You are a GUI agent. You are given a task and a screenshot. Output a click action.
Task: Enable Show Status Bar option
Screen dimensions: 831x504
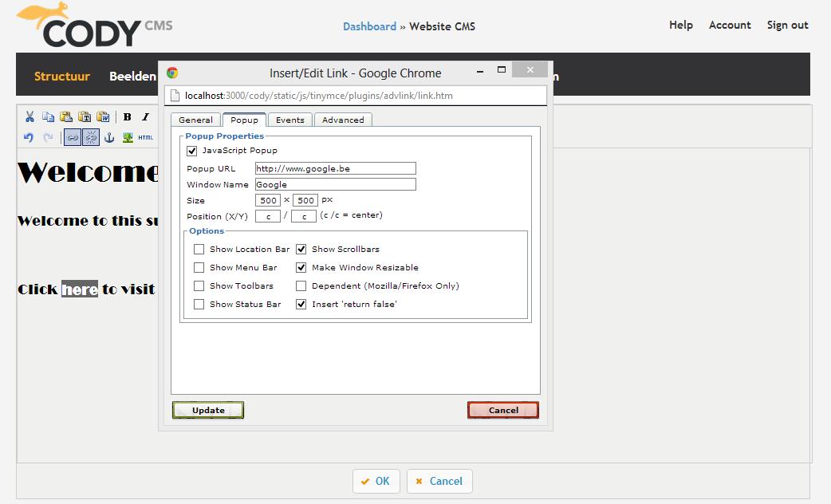click(199, 304)
